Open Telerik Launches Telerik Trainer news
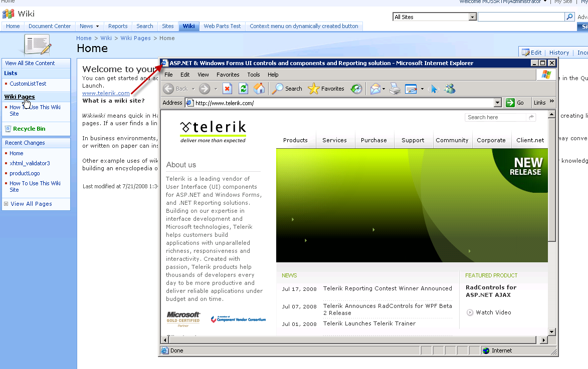588x369 pixels. (369, 323)
